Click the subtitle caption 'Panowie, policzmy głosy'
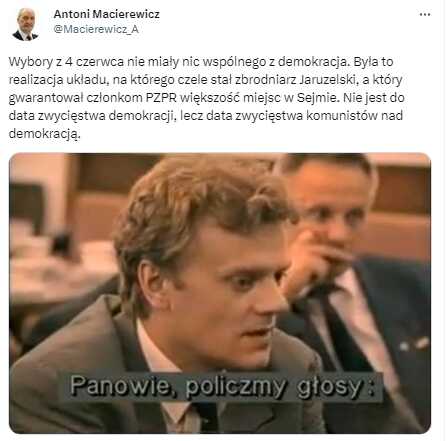 [x=222, y=386]
